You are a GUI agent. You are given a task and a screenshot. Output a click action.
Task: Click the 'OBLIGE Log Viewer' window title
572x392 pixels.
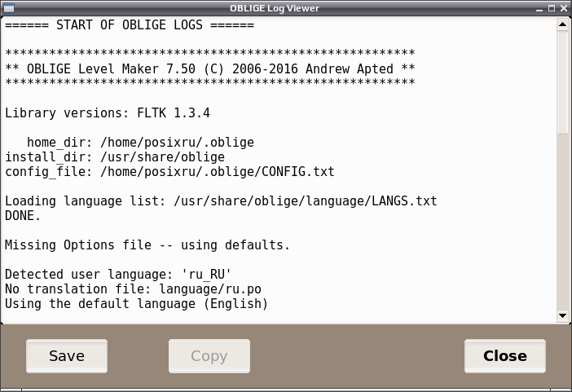[x=275, y=8]
